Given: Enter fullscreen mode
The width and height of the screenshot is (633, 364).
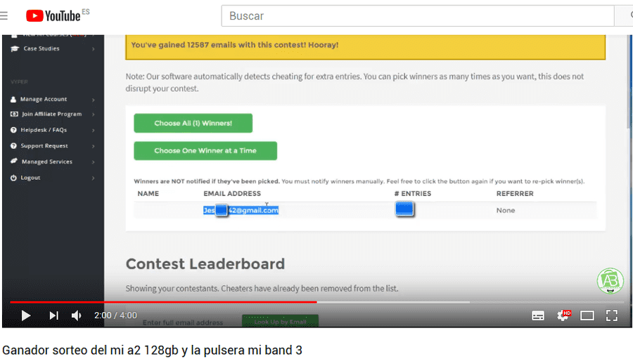Looking at the screenshot, I should pyautogui.click(x=612, y=316).
